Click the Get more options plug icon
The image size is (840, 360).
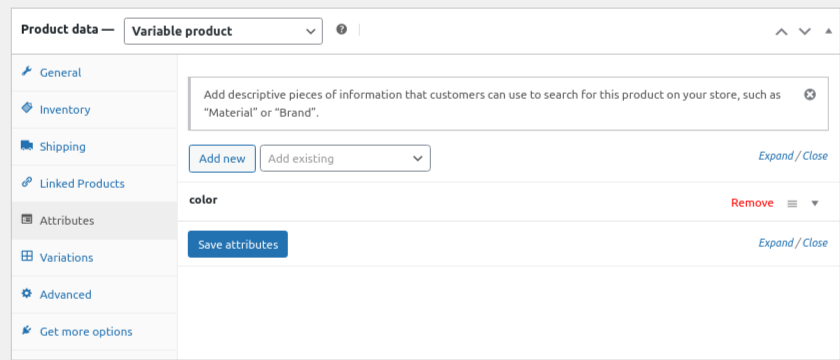pos(26,330)
